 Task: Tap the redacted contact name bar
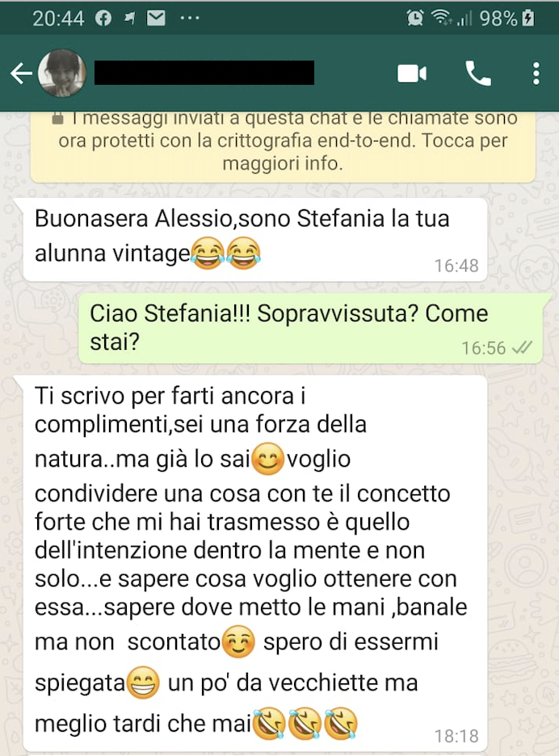click(x=204, y=73)
